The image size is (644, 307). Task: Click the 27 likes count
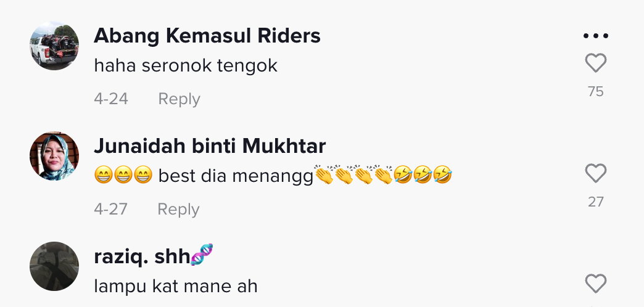point(595,202)
